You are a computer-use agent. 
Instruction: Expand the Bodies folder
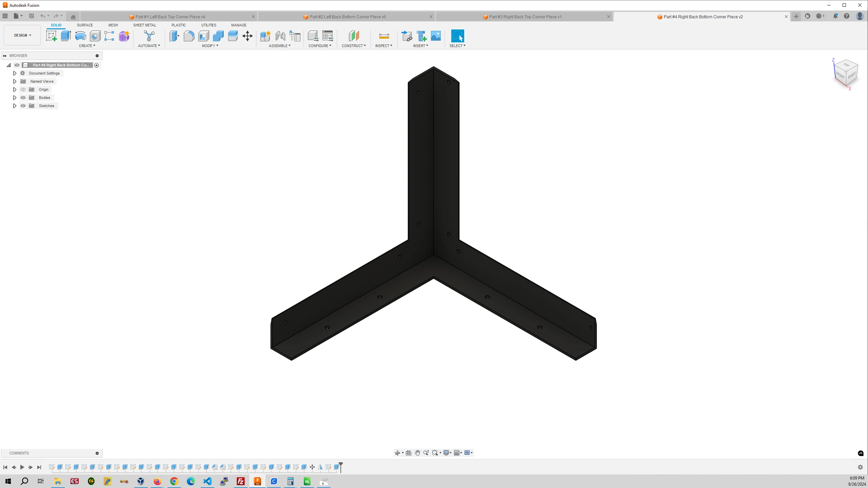tap(15, 98)
